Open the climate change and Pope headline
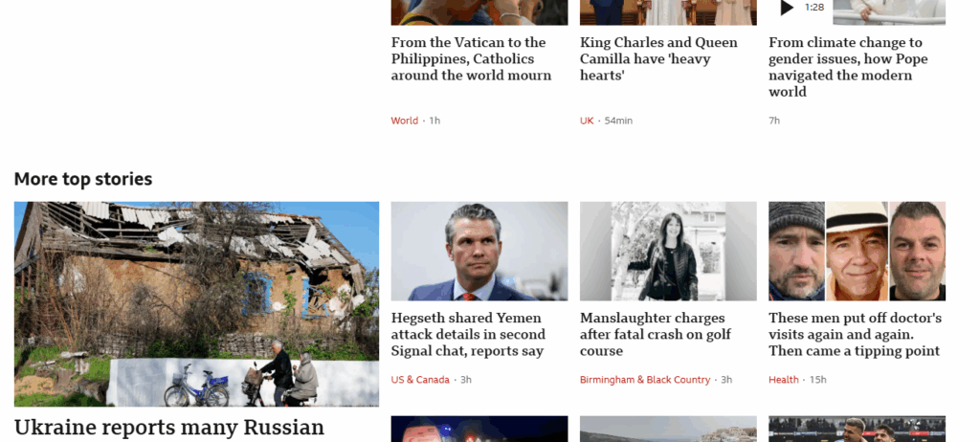The height and width of the screenshot is (442, 980). click(x=848, y=67)
